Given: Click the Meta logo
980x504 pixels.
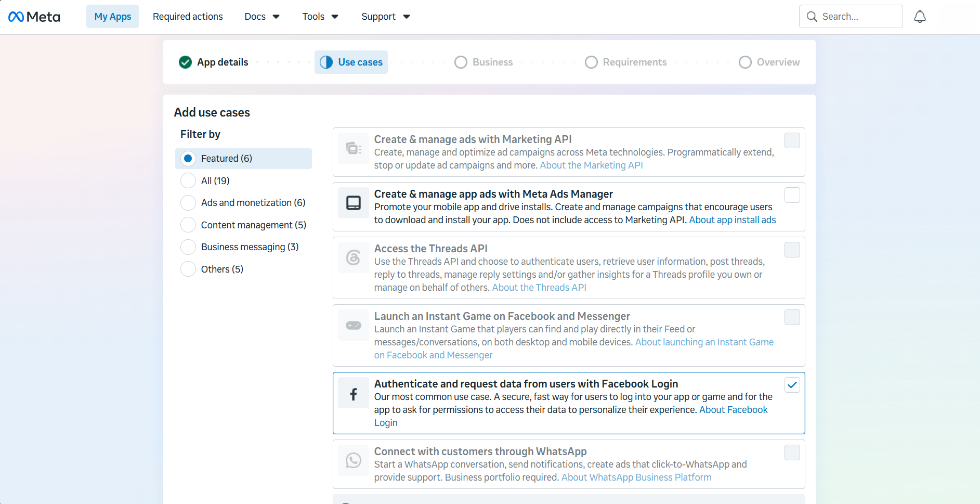Looking at the screenshot, I should (34, 17).
